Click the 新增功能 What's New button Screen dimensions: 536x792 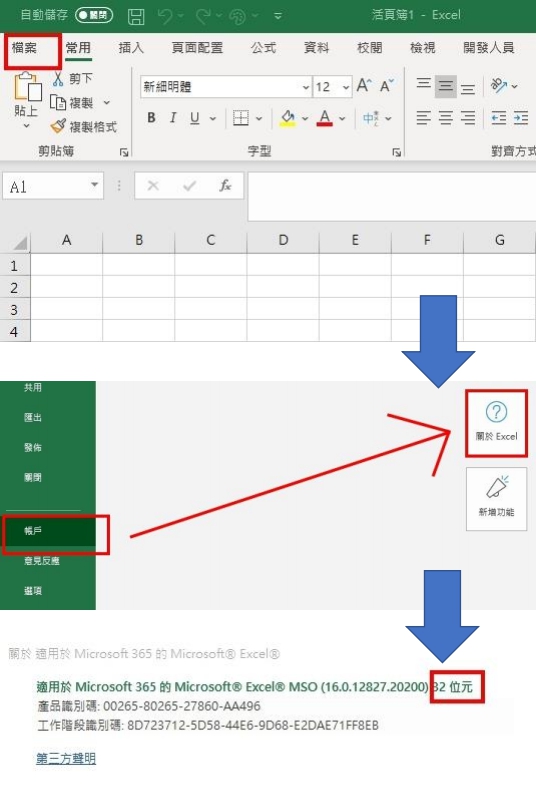(x=496, y=499)
